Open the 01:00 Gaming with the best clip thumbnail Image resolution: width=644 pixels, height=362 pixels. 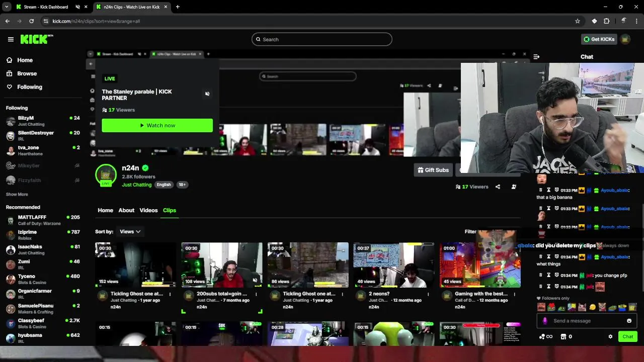point(480,265)
